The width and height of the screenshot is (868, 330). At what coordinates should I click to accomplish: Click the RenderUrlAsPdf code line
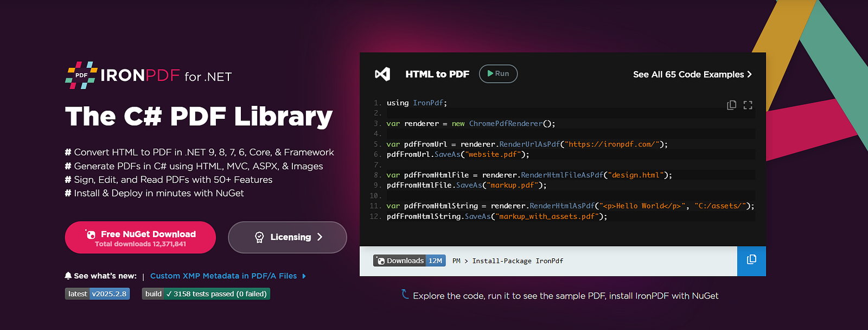click(x=527, y=144)
